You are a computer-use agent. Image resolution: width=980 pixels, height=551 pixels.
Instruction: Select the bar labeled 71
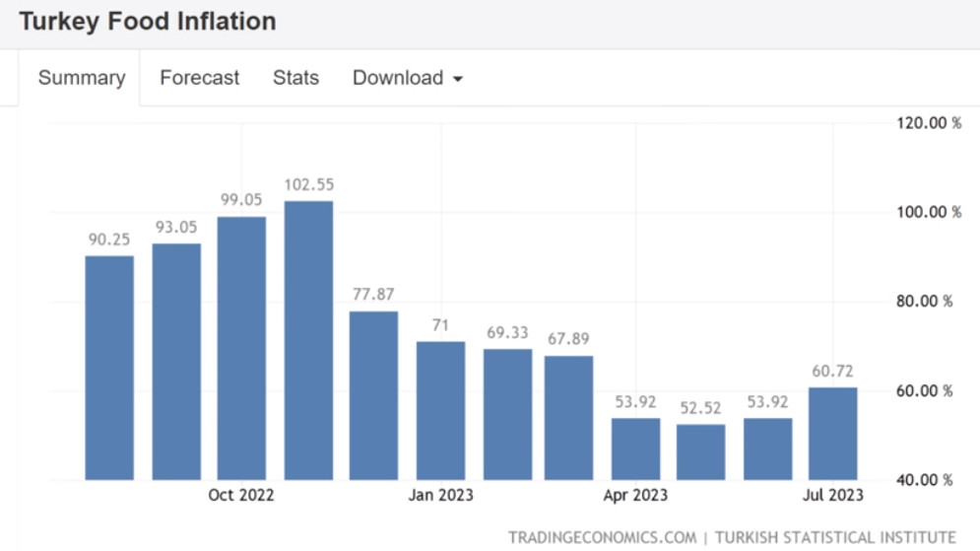click(440, 411)
